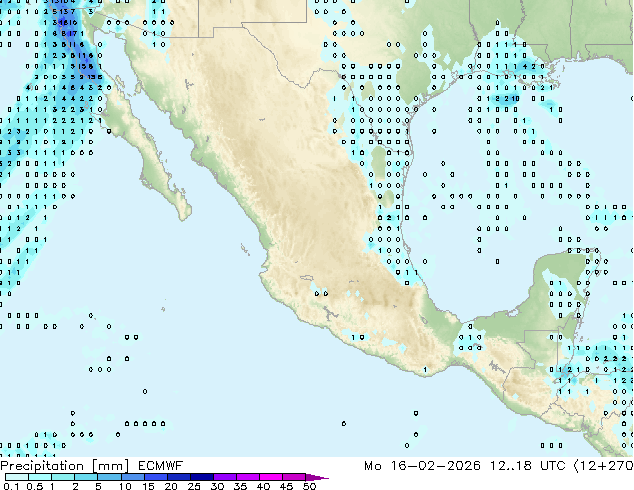The image size is (634, 490).
Task: Click the 1–2 mm legend color swatch
Action: 63,477
